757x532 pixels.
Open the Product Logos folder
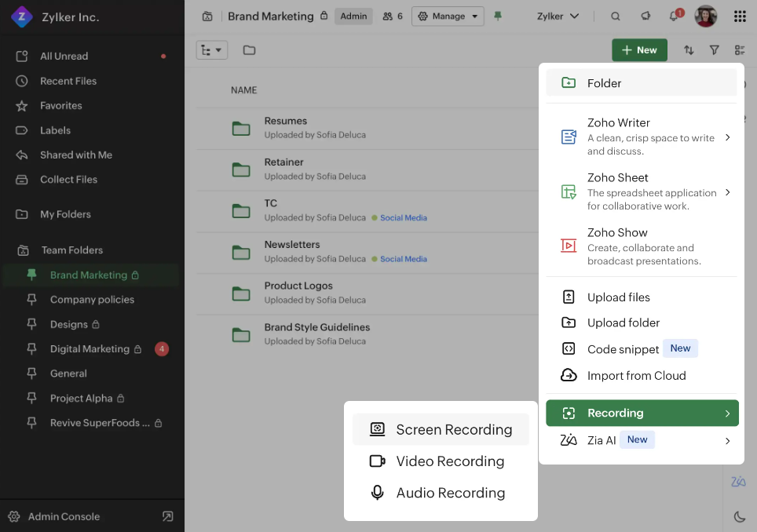tap(298, 286)
